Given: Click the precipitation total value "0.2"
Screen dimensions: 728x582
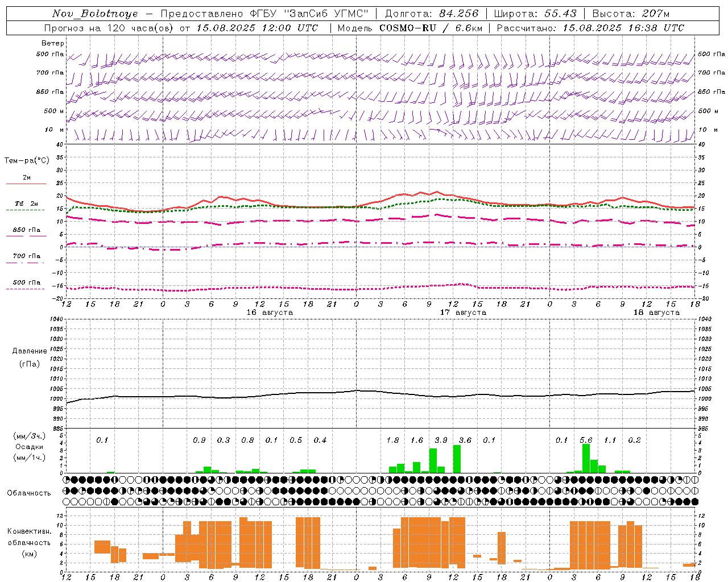Looking at the screenshot, I should tap(634, 440).
